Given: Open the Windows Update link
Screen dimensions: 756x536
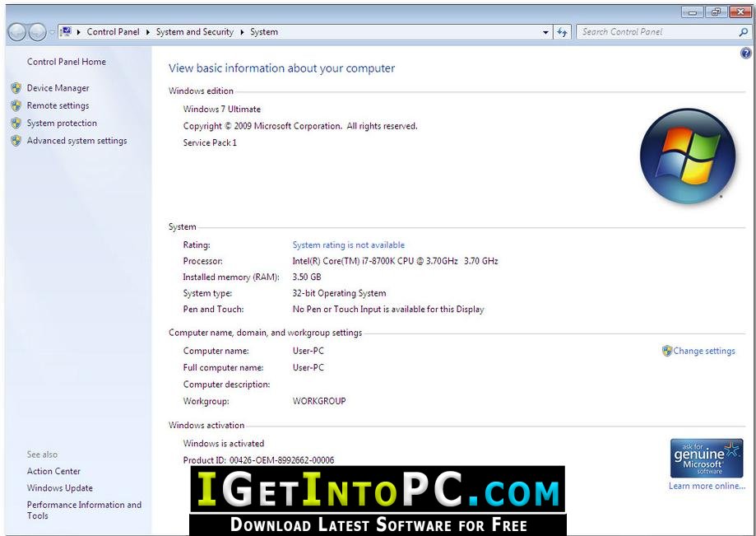Looking at the screenshot, I should coord(60,487).
